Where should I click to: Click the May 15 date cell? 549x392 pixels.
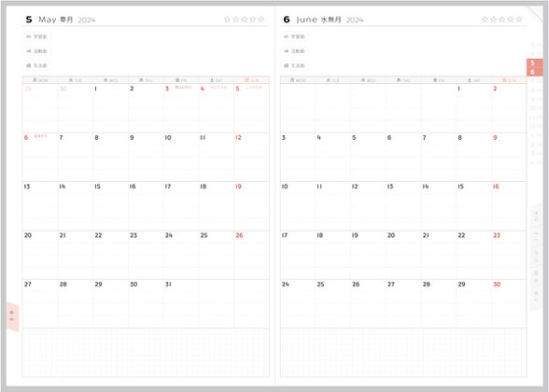(110, 205)
